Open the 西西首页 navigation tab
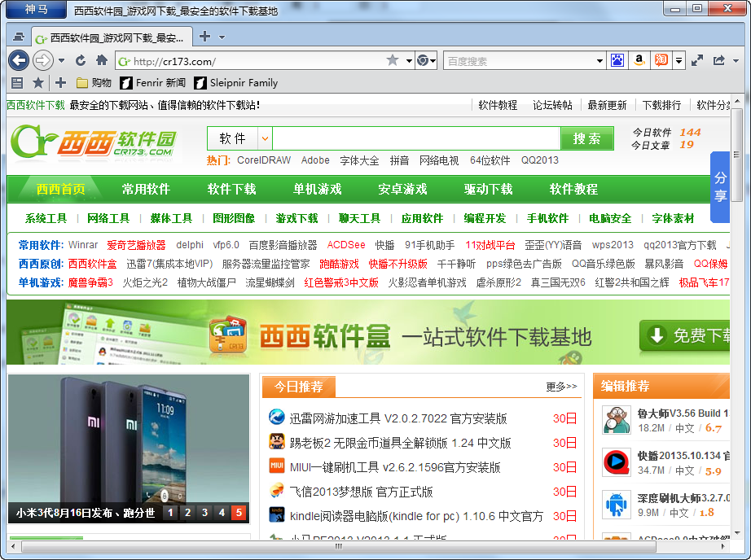This screenshot has width=751, height=560. [60, 189]
